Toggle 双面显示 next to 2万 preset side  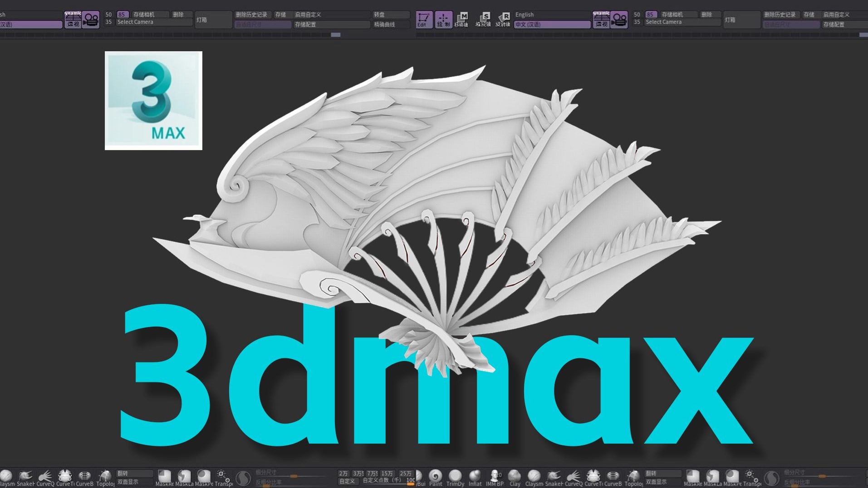click(x=134, y=482)
